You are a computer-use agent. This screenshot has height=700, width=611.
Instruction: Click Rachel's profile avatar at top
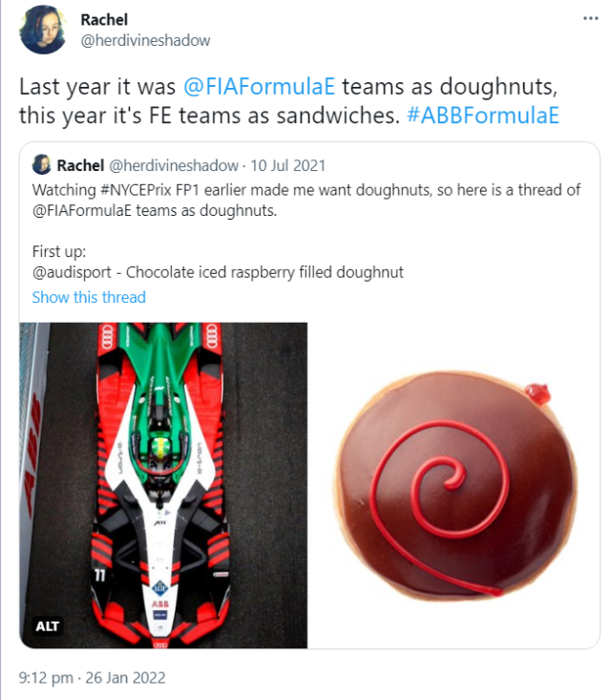click(x=43, y=30)
